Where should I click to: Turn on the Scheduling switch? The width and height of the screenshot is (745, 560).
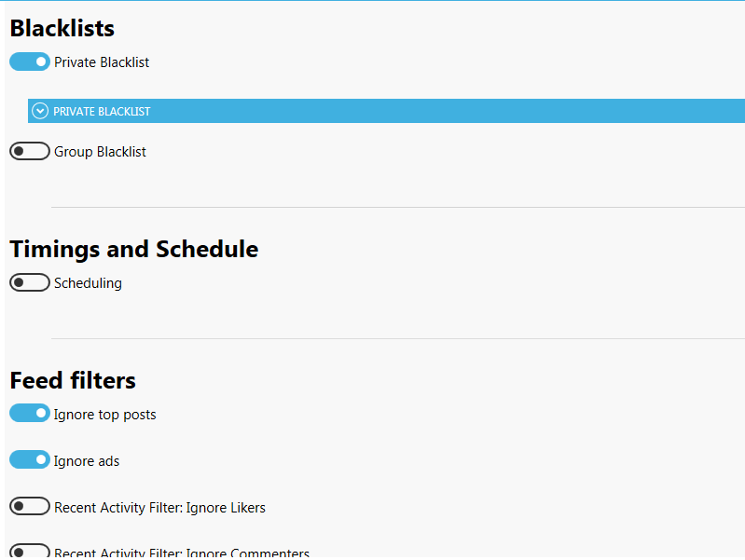click(30, 282)
